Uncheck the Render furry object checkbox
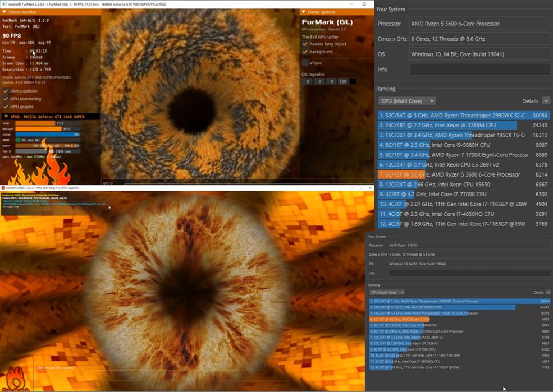This screenshot has width=553, height=392. coord(305,44)
